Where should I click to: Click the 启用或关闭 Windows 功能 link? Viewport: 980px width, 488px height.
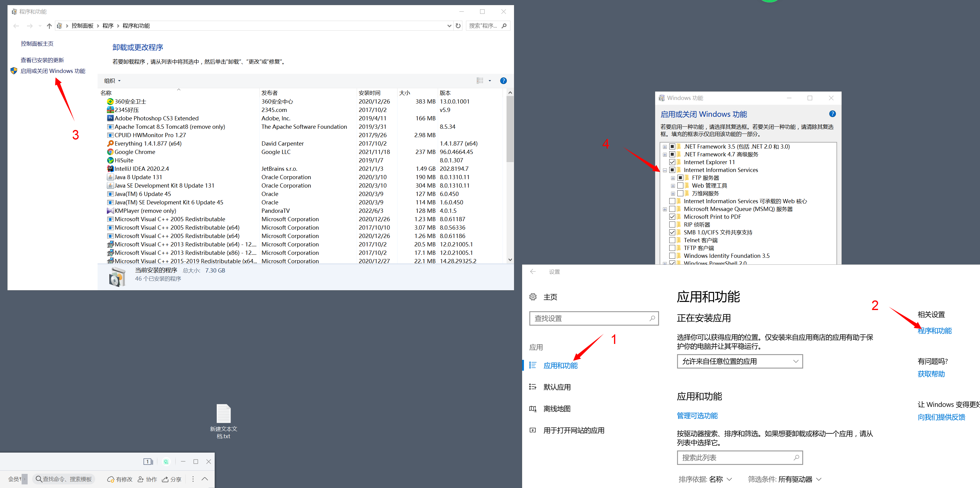(53, 71)
